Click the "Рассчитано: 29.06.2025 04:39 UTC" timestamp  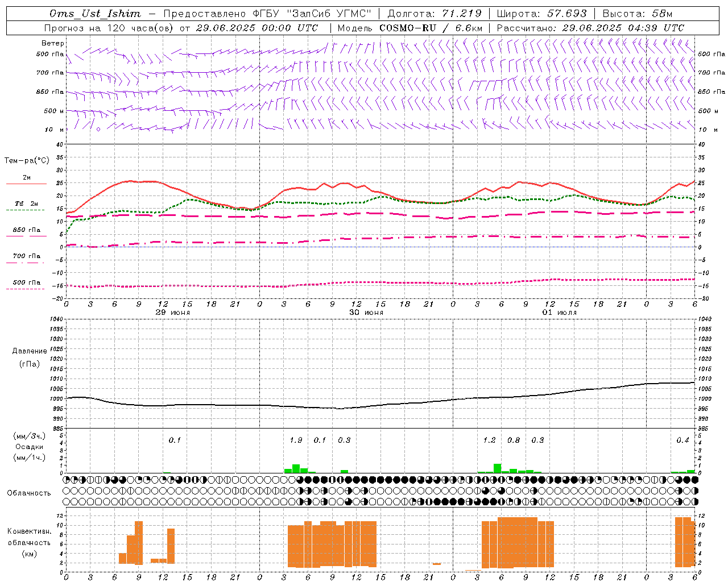pos(590,28)
